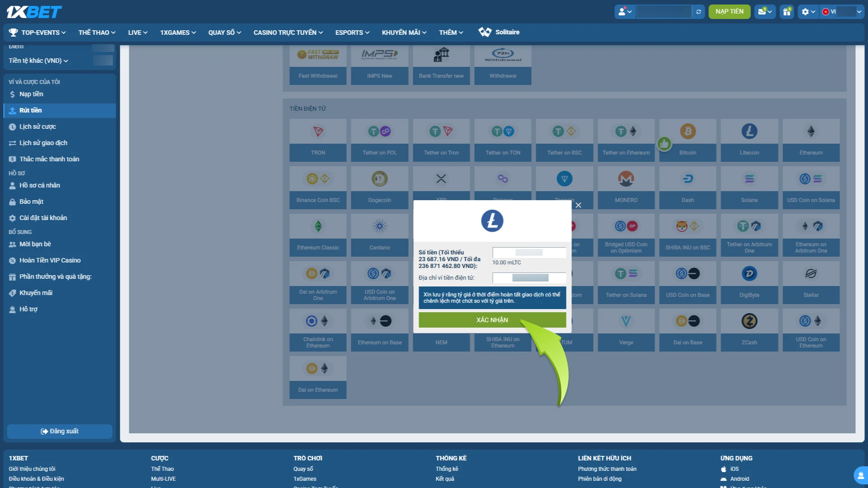Pick the Dogecoin withdrawal option

379,188
